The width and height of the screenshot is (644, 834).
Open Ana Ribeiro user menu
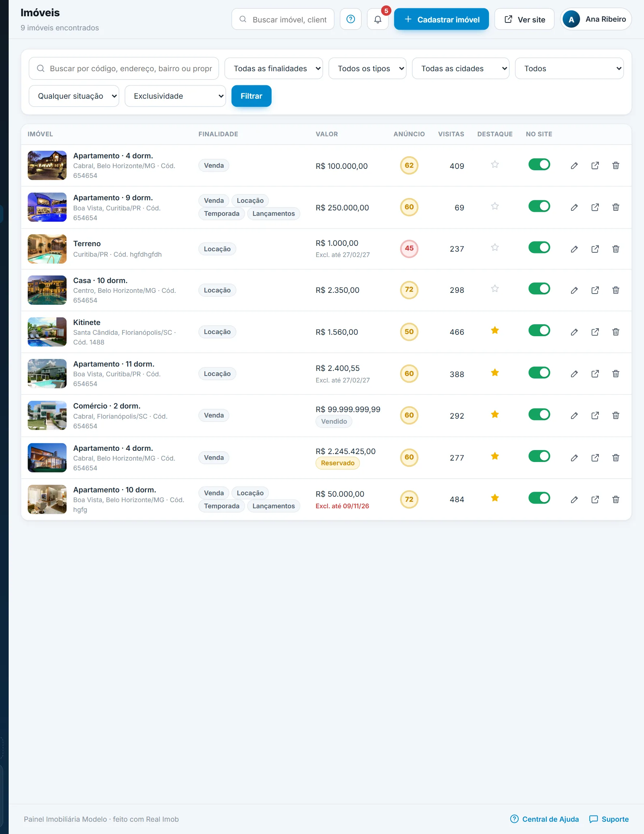(596, 19)
